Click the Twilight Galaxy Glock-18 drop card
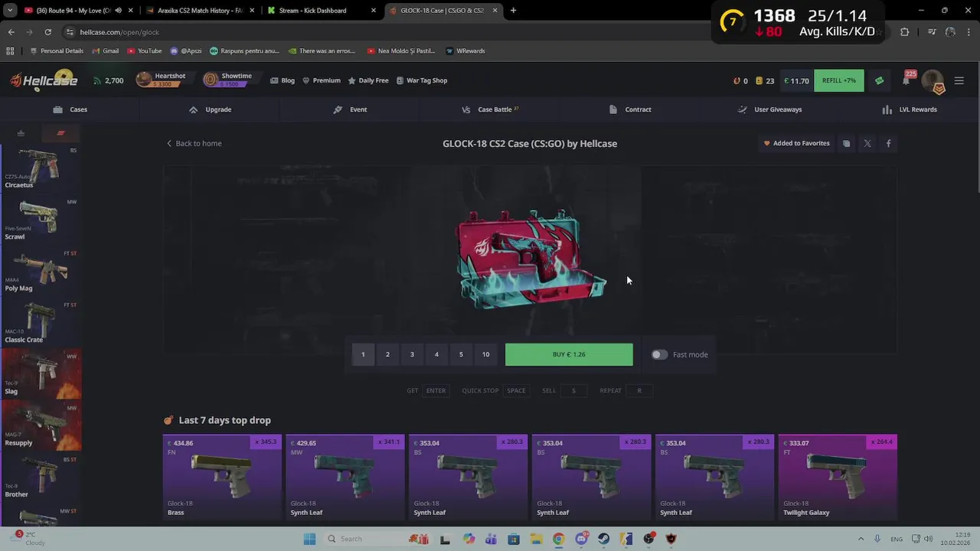This screenshot has height=551, width=980. point(838,478)
